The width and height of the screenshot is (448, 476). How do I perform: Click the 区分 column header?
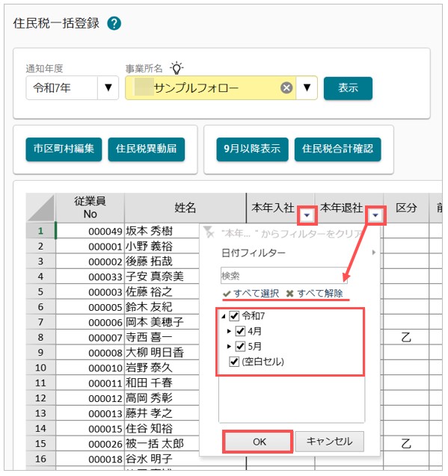click(406, 208)
